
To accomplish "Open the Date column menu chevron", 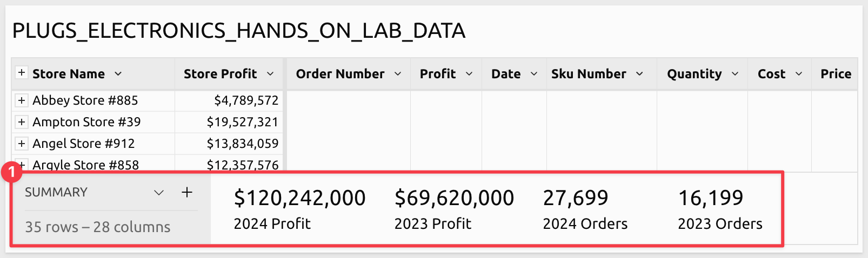I will click(x=534, y=74).
